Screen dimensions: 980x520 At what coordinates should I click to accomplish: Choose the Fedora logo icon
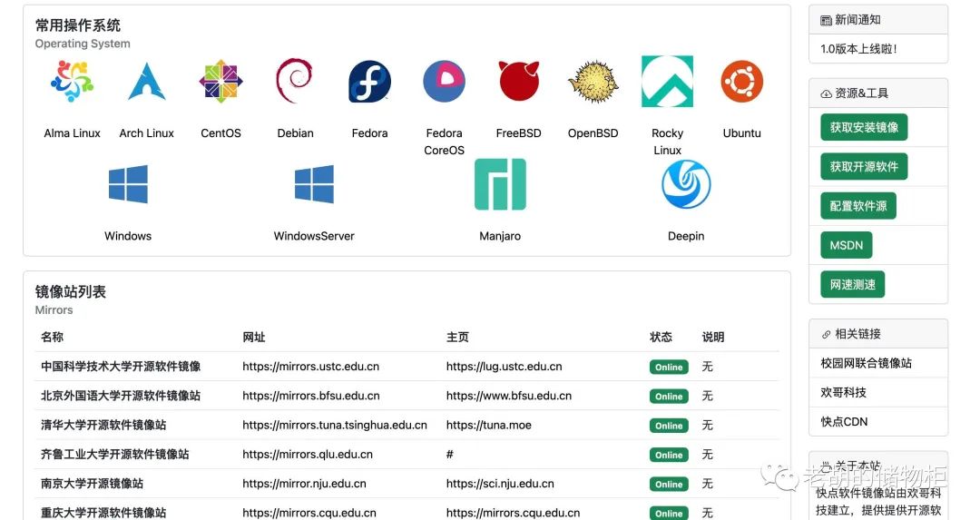[x=369, y=82]
